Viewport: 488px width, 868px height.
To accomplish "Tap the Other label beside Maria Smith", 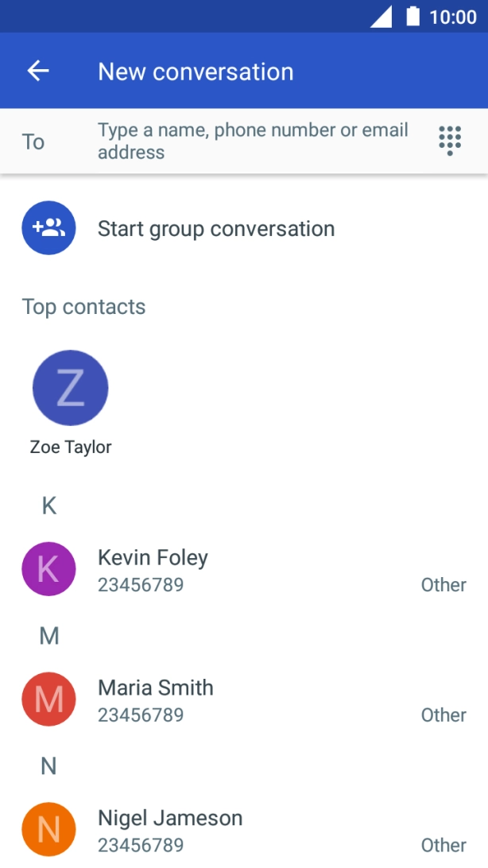I will [443, 715].
